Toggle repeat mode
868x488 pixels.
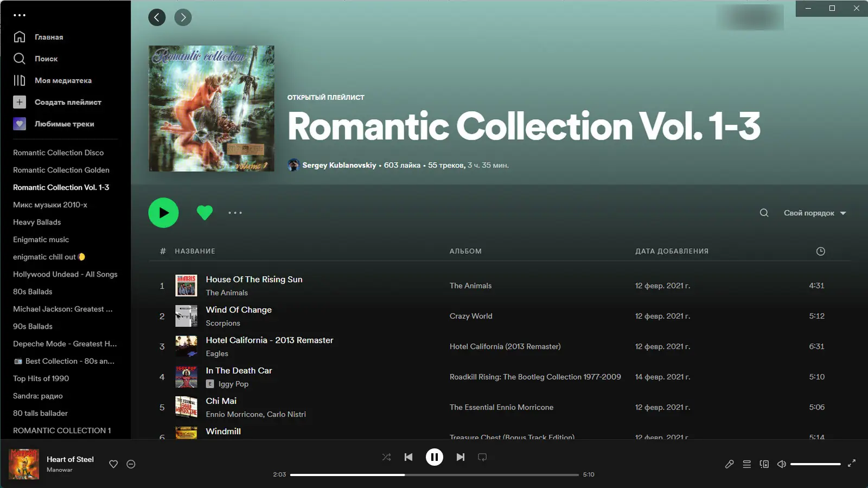tap(482, 457)
